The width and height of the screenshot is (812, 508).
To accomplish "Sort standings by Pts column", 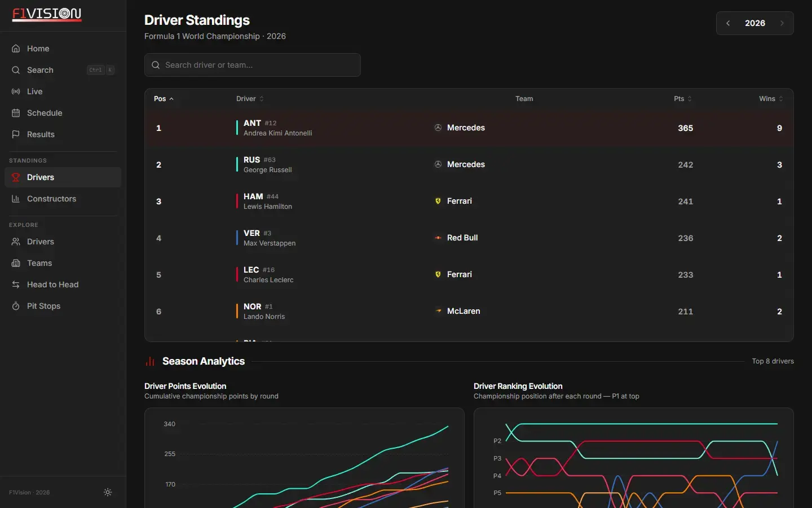I will 683,99.
